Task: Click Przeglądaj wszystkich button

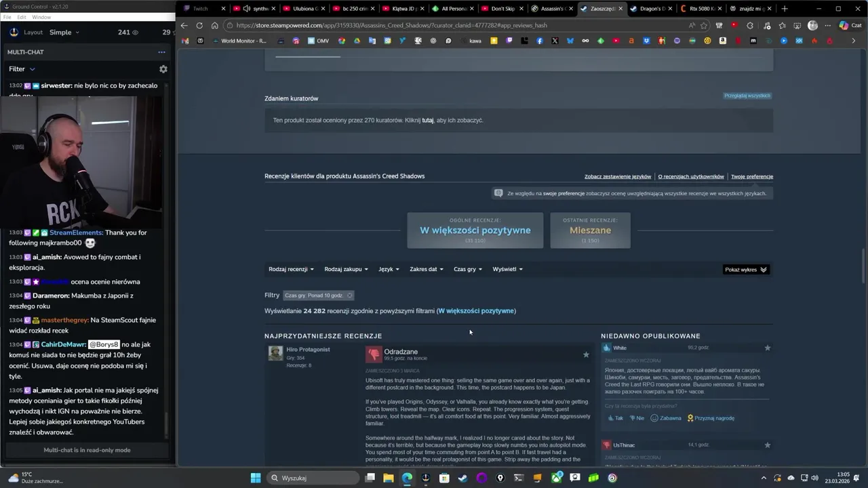Action: point(747,96)
